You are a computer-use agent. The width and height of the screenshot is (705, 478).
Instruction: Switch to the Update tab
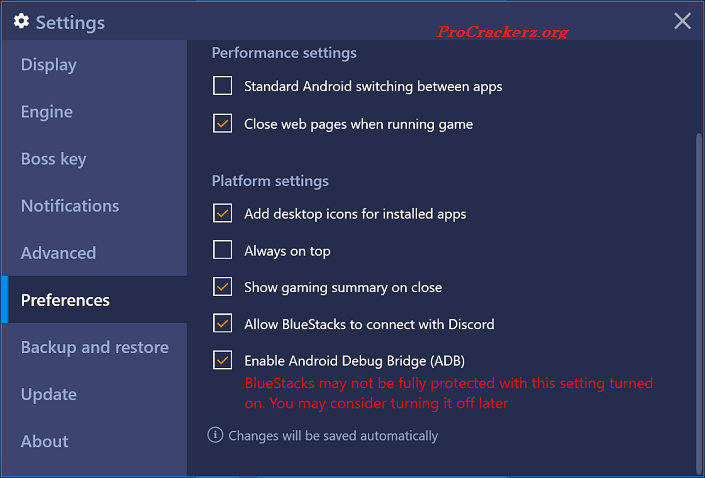pyautogui.click(x=48, y=394)
